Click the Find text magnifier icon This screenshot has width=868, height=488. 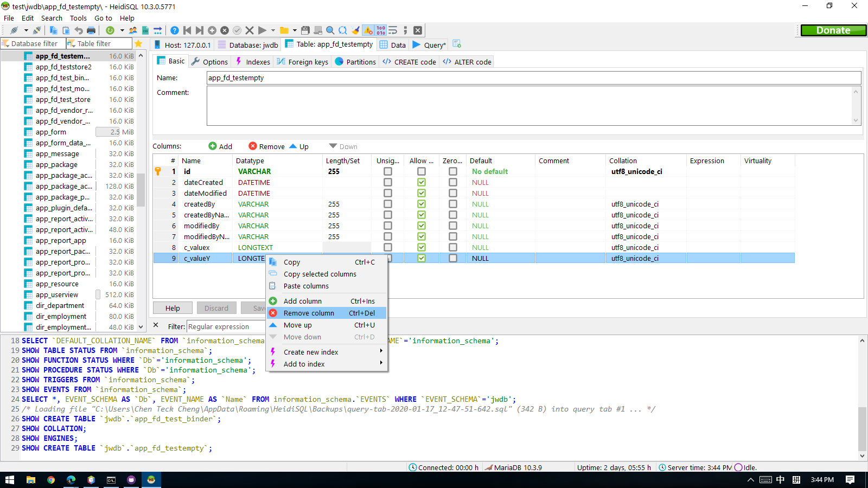(330, 30)
